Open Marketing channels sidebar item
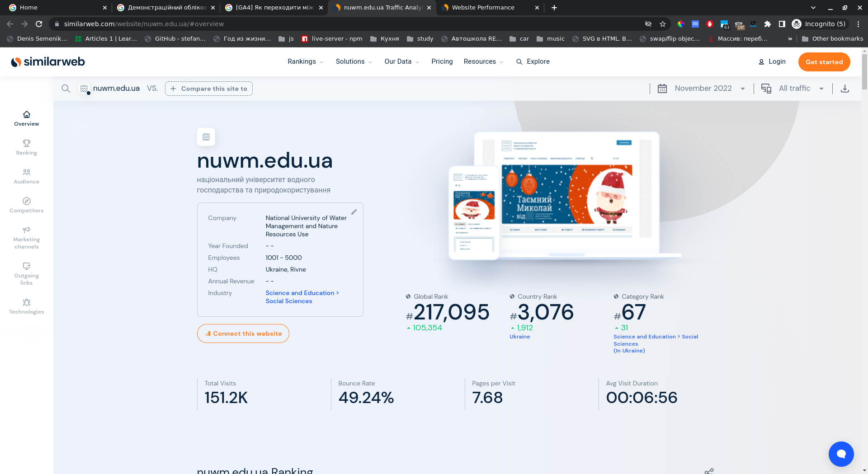The width and height of the screenshot is (868, 474). [x=26, y=238]
